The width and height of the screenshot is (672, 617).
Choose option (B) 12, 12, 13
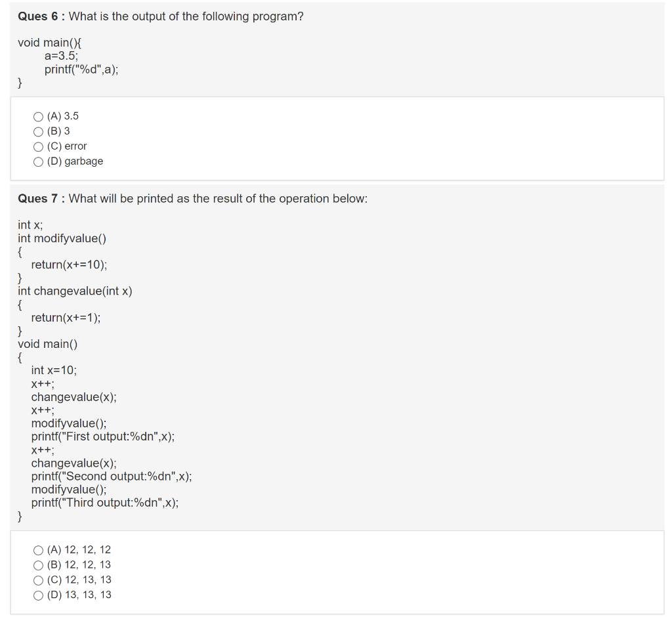pyautogui.click(x=38, y=565)
